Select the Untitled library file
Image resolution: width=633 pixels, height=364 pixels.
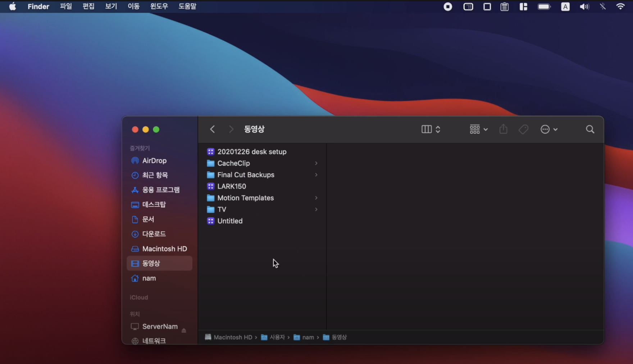tap(262, 221)
